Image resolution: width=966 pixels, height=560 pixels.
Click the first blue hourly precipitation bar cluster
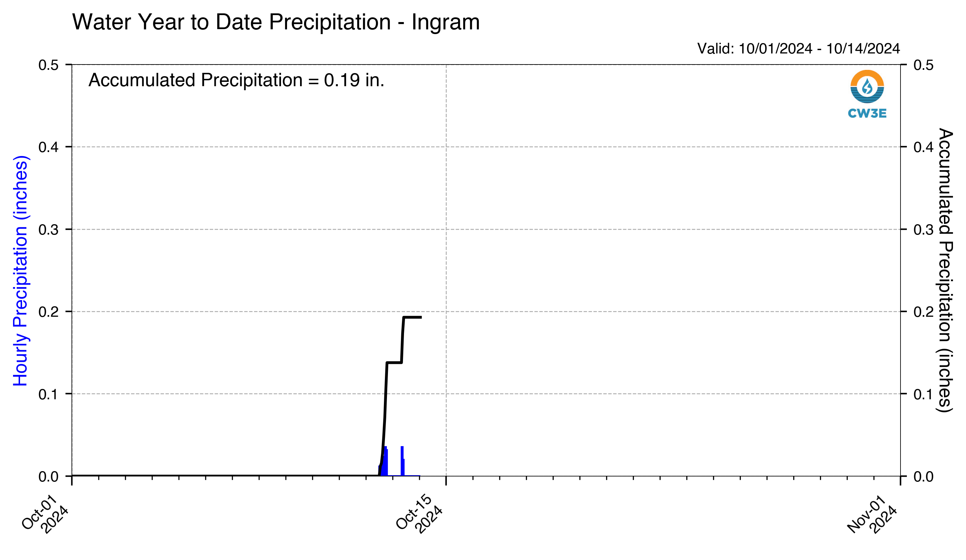[x=383, y=461]
